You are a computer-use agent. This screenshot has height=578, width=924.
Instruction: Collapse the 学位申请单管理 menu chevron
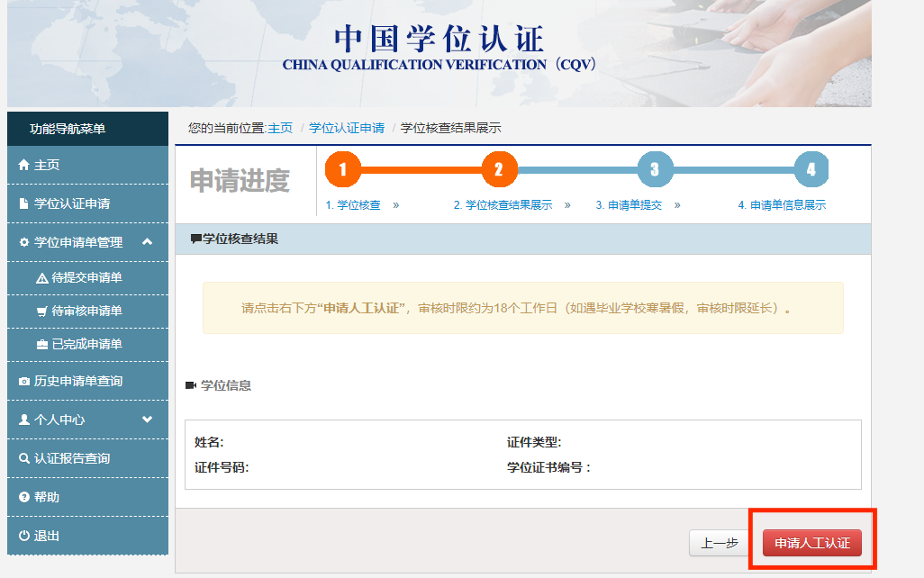click(148, 241)
